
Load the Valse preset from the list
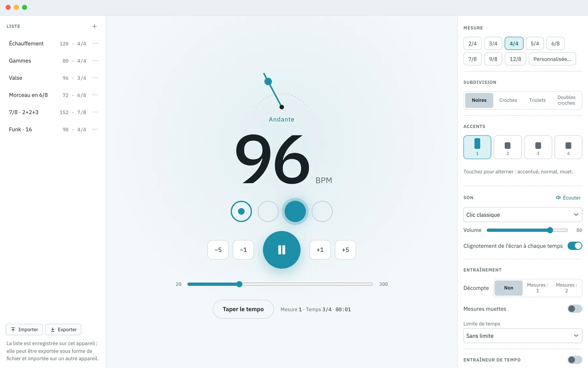click(48, 78)
